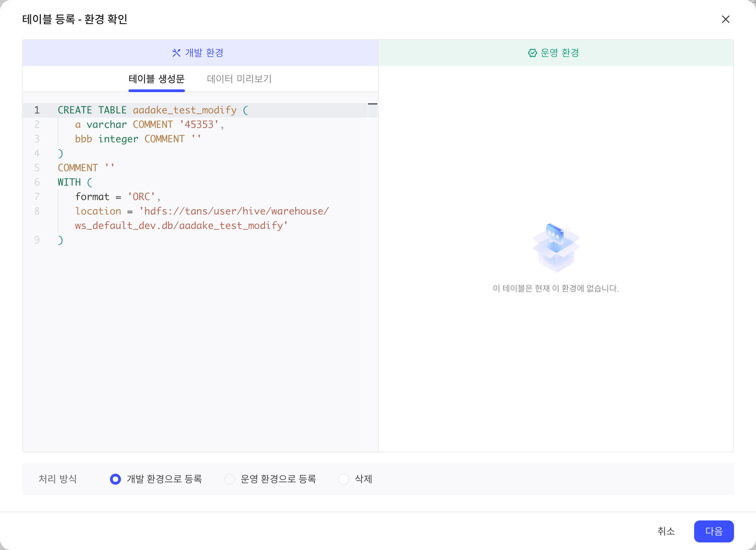Click the 취소 button
This screenshot has width=756, height=550.
click(666, 531)
